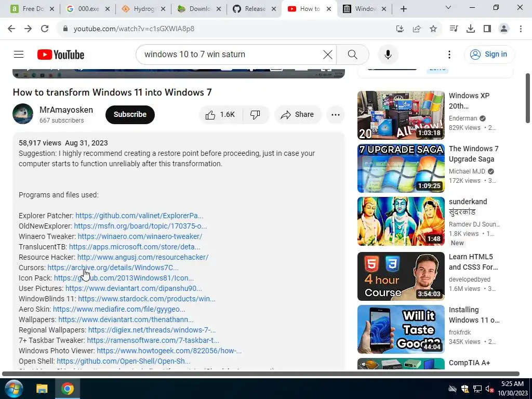Like the video with thumbs up
This screenshot has width=532, height=399.
[x=220, y=115]
